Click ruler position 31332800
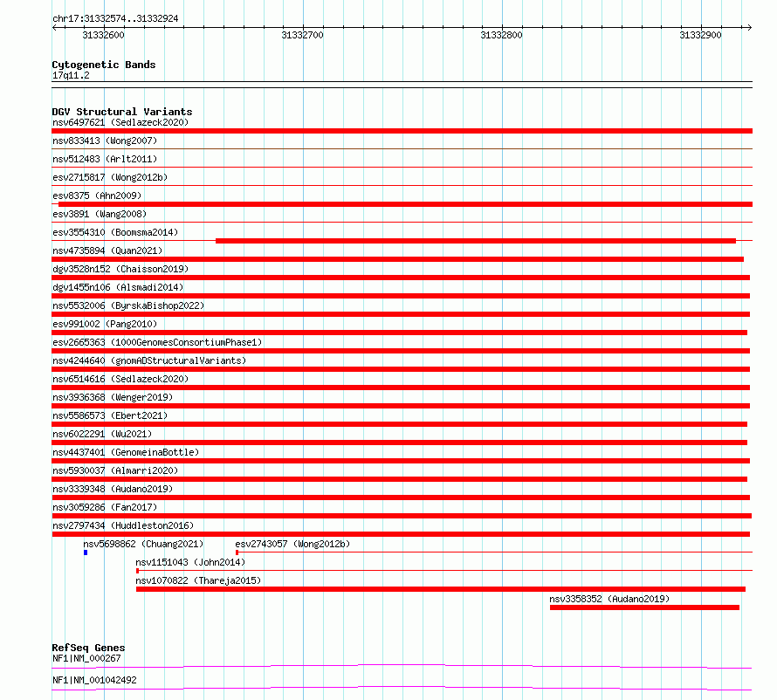777x700 pixels. coord(501,35)
